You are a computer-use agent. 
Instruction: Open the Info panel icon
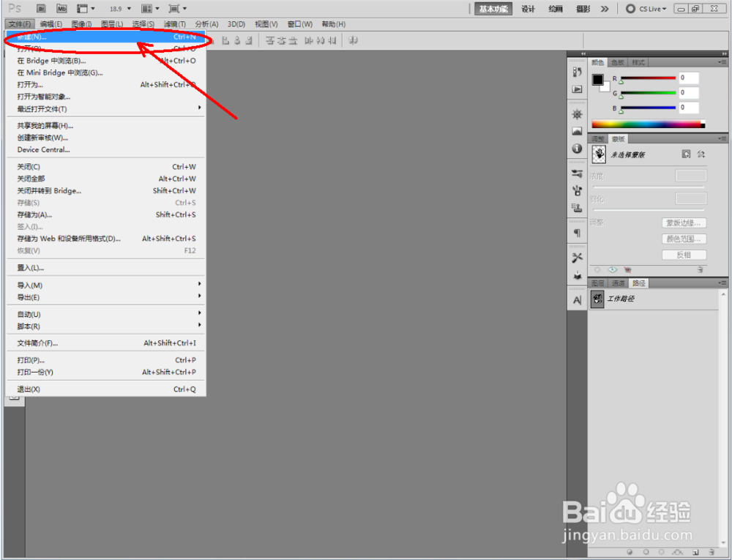click(577, 149)
